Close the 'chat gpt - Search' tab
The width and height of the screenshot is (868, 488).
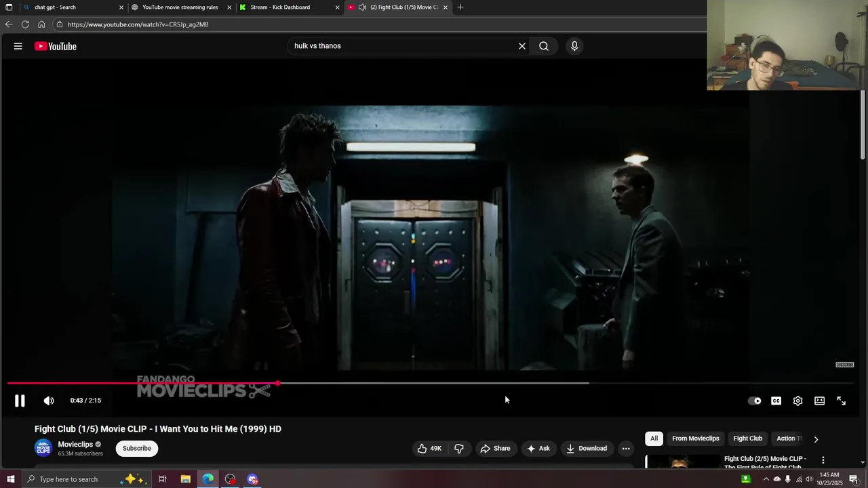[121, 7]
